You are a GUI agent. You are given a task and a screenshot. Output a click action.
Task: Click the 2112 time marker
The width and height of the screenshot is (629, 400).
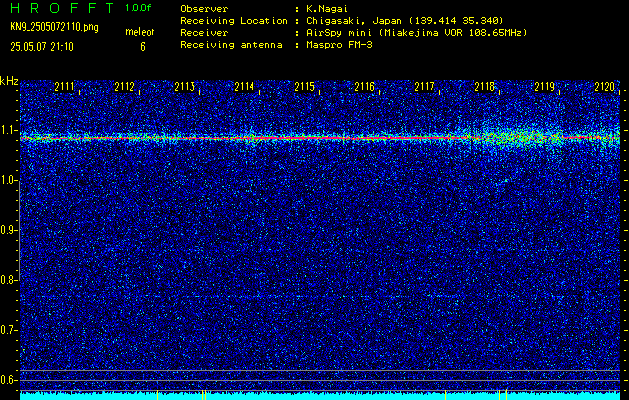[x=124, y=87]
